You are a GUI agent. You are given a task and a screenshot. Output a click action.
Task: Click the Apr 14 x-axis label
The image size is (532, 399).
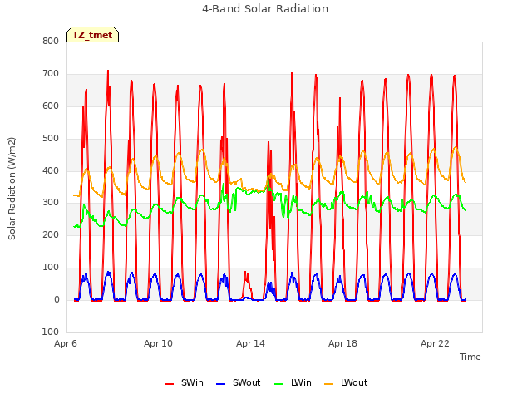click(250, 343)
